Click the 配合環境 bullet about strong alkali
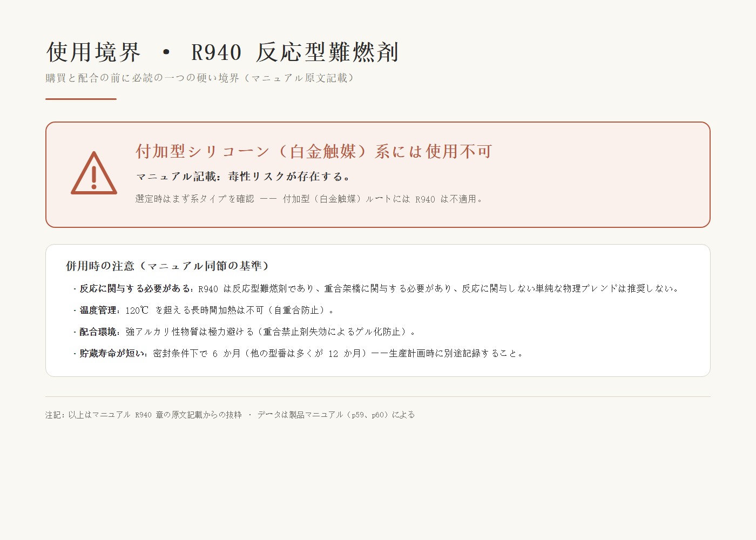Viewport: 756px width, 540px height. point(245,332)
